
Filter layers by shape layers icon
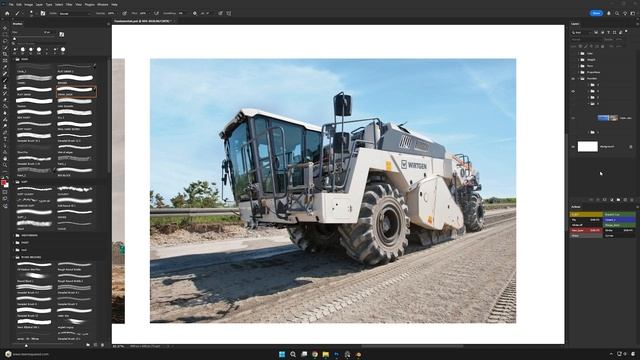pyautogui.click(x=614, y=32)
